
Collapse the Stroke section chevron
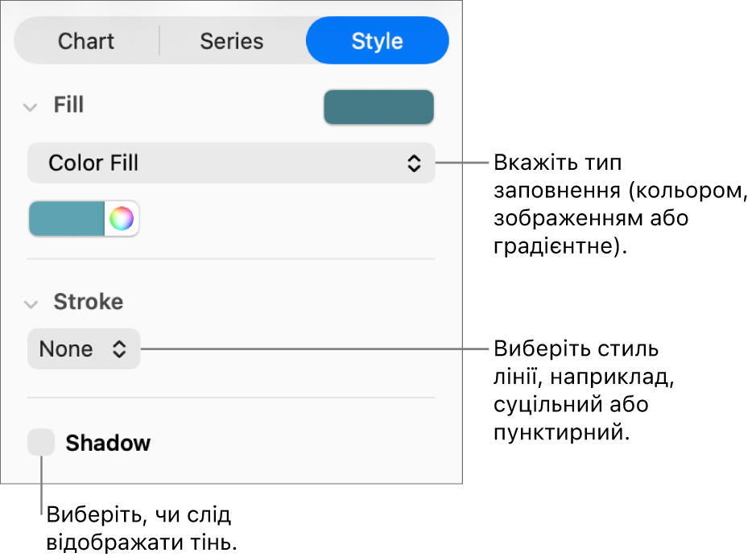(31, 303)
